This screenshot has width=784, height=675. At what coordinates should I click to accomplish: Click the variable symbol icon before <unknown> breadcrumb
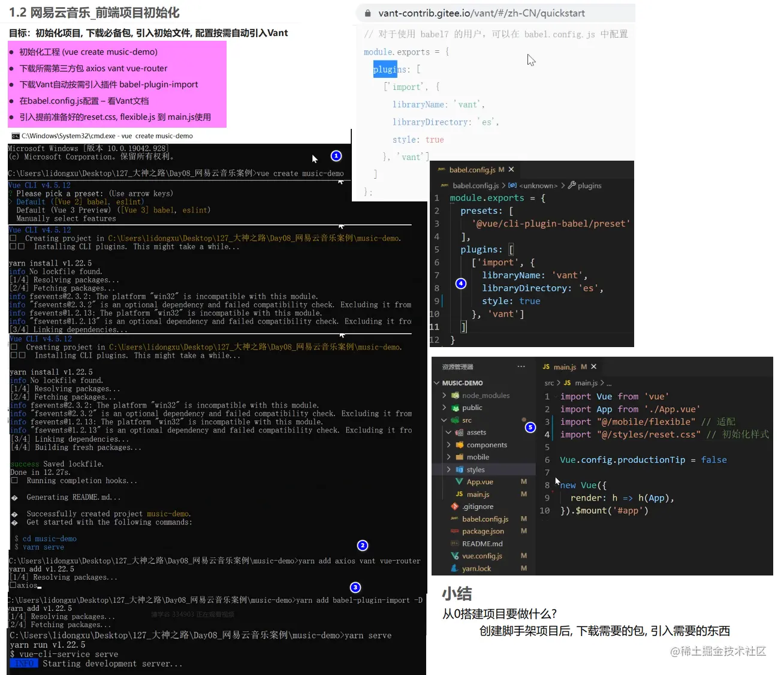click(514, 185)
